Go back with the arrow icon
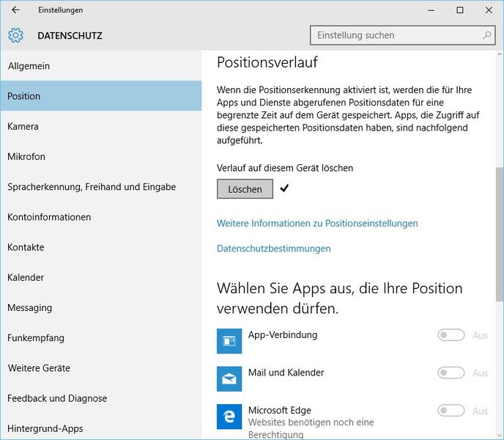The image size is (504, 440). click(15, 10)
